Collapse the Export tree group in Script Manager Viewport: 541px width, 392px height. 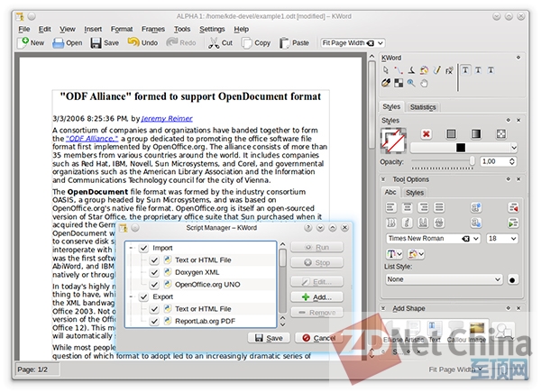point(131,296)
